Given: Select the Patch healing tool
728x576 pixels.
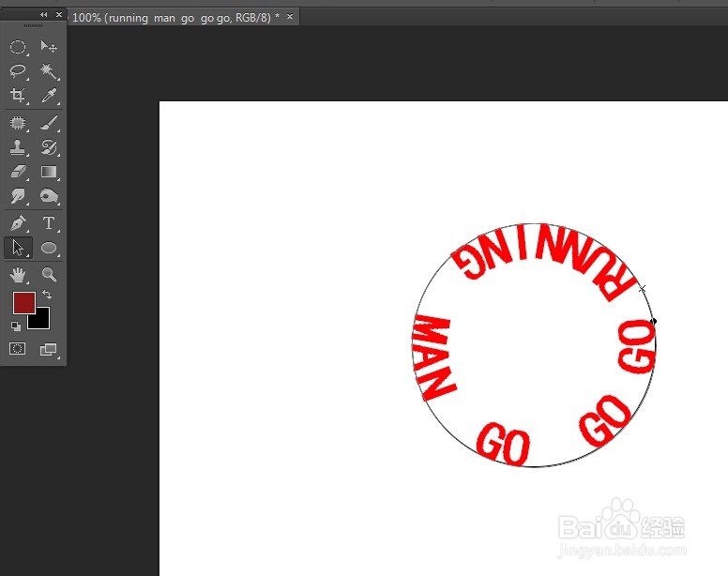Looking at the screenshot, I should pos(18,123).
